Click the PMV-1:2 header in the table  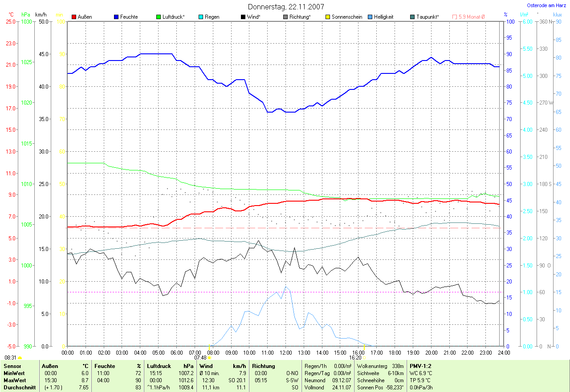point(420,366)
